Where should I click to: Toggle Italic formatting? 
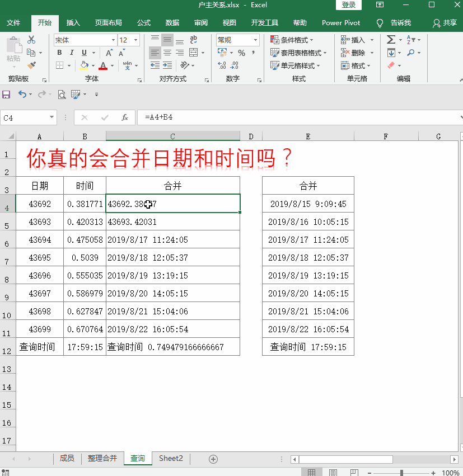[72, 53]
